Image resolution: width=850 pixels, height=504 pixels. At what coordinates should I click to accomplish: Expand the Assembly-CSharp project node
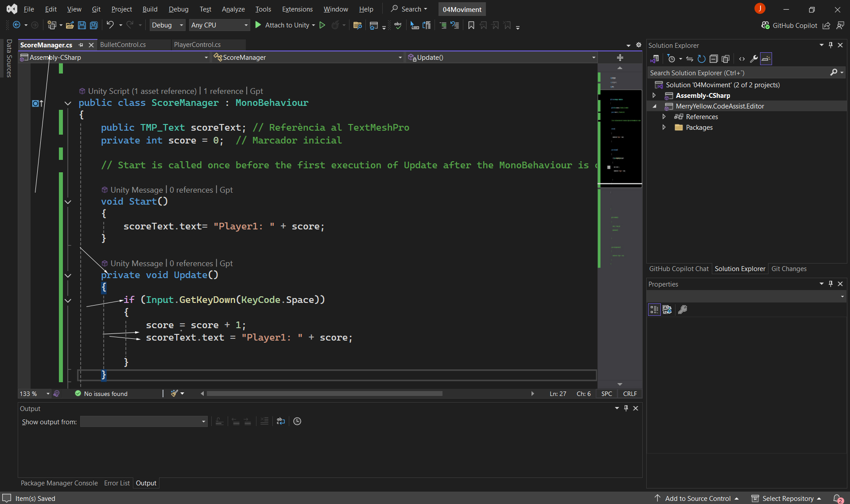pos(654,95)
